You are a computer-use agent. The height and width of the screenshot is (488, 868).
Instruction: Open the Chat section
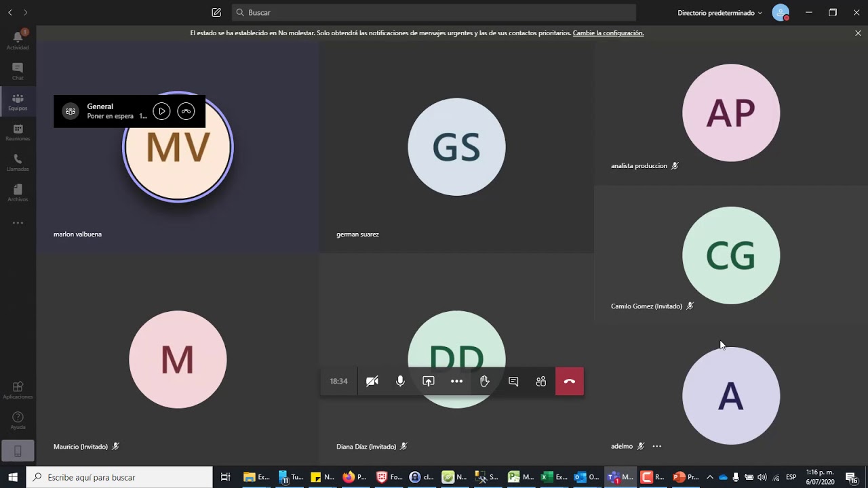[x=18, y=71]
